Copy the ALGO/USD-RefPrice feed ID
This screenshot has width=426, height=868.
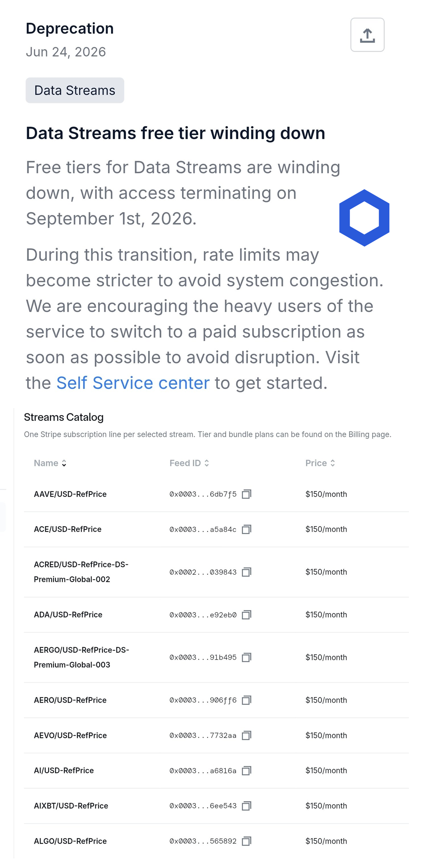(x=246, y=841)
